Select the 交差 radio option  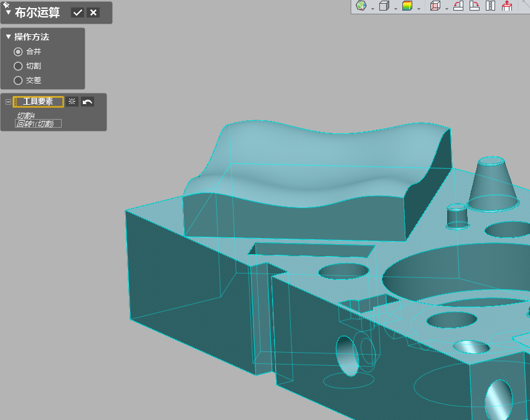[18, 80]
